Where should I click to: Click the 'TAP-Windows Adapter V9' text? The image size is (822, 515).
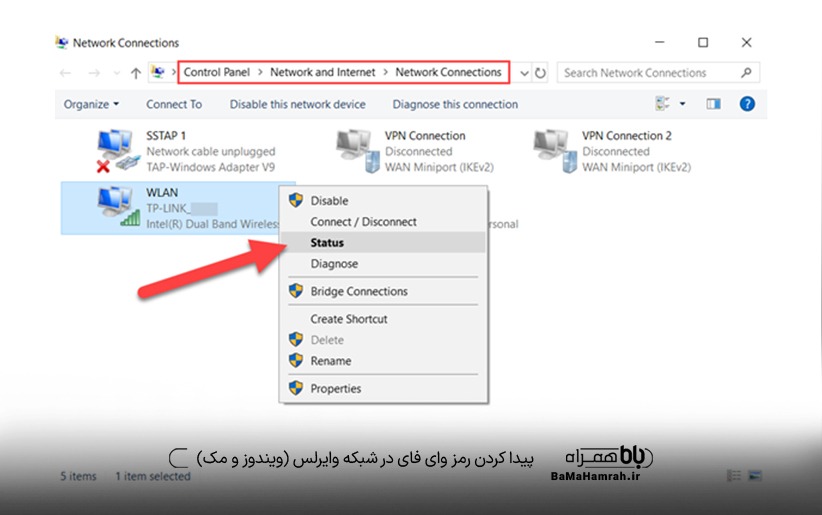click(x=210, y=167)
